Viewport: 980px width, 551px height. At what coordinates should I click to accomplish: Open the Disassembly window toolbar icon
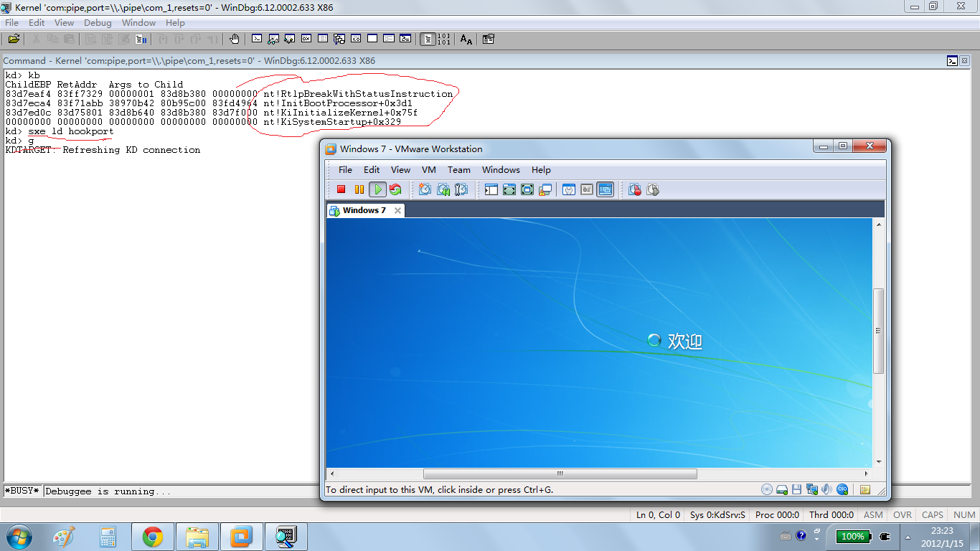click(356, 39)
